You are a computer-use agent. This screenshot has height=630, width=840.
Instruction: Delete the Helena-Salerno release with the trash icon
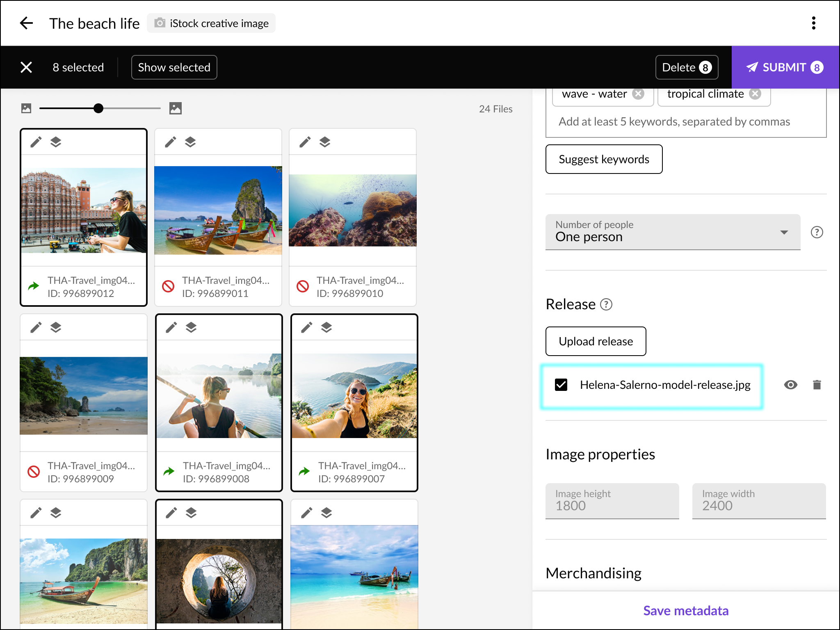tap(817, 385)
